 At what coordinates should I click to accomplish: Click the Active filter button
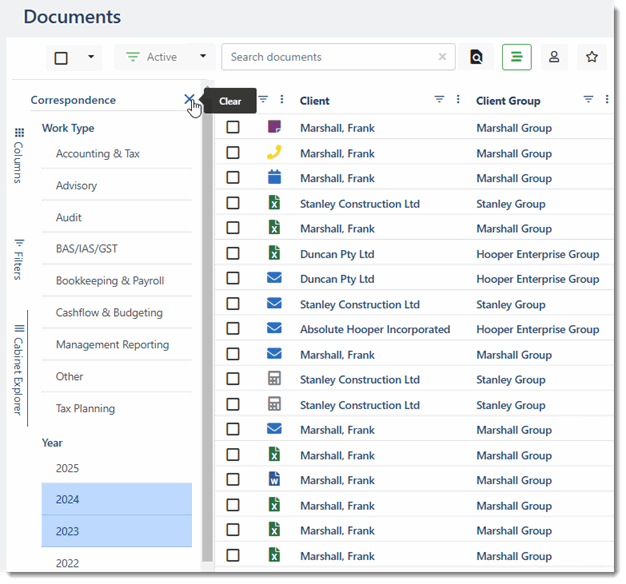[152, 57]
